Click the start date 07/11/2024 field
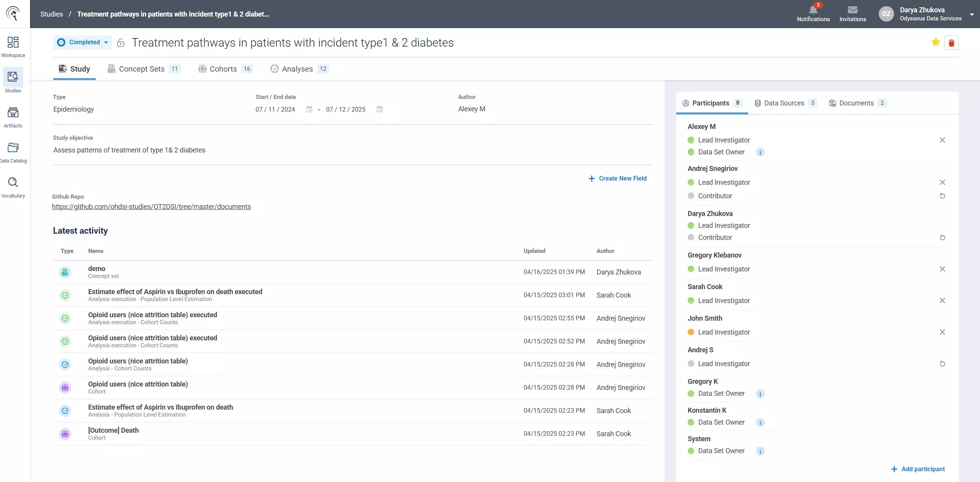Screen dimensions: 980x482 [x=275, y=109]
